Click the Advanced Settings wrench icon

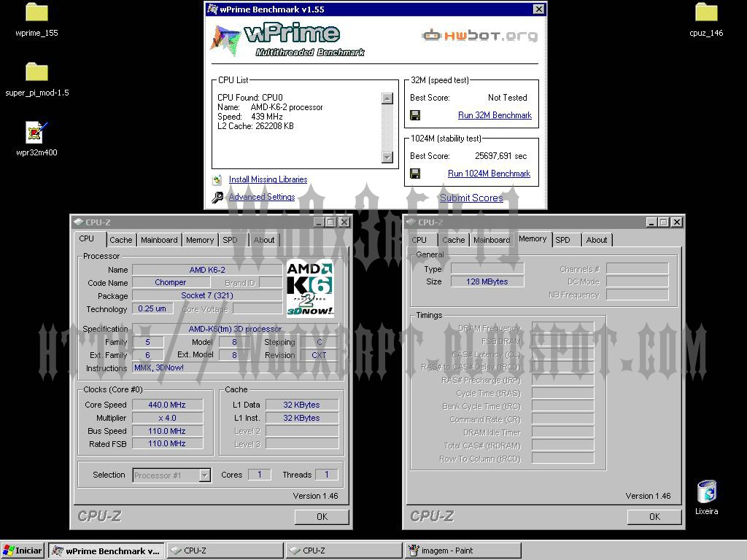coord(217,197)
